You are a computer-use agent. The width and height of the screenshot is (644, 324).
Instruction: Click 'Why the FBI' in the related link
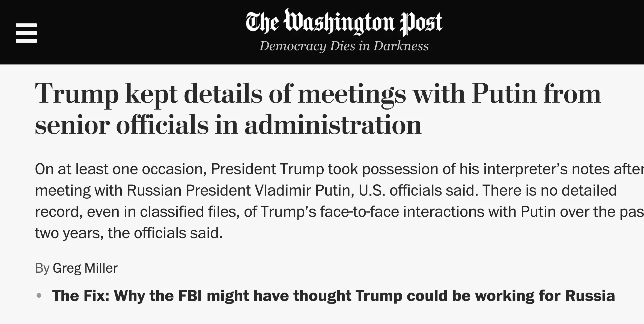tap(158, 296)
